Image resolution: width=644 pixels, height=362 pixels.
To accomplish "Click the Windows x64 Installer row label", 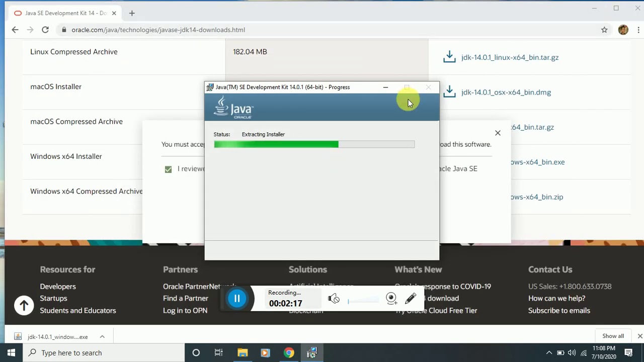I will point(66,156).
